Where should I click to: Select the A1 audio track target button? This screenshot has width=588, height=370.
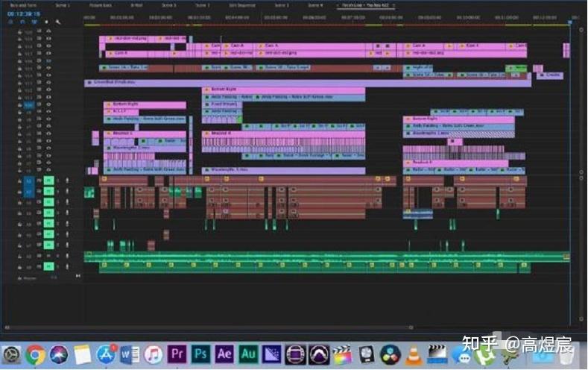(x=29, y=181)
